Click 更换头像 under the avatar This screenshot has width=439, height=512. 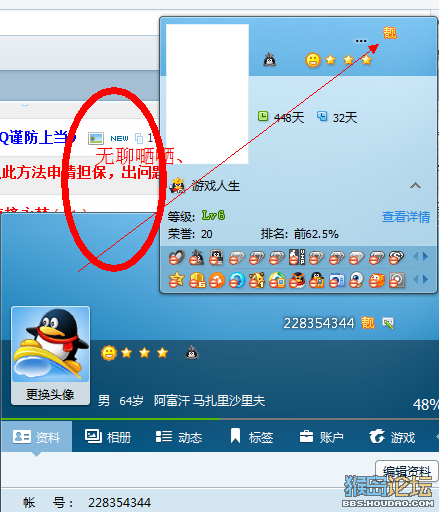pyautogui.click(x=50, y=394)
